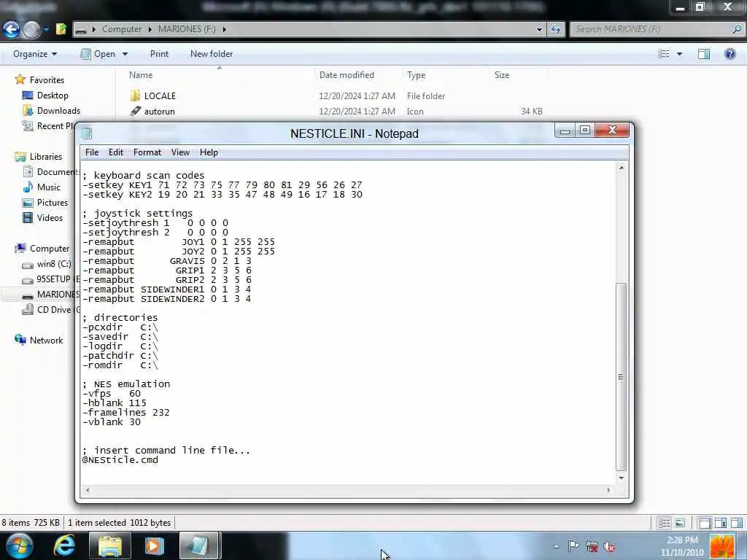Open Windows Media Player from taskbar
This screenshot has height=560, width=747.
point(154,545)
